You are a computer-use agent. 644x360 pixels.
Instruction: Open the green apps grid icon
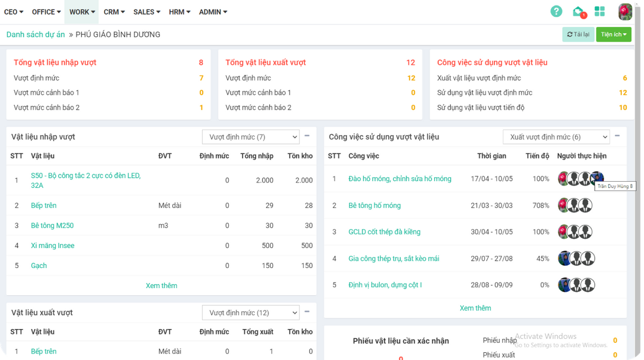click(x=600, y=12)
